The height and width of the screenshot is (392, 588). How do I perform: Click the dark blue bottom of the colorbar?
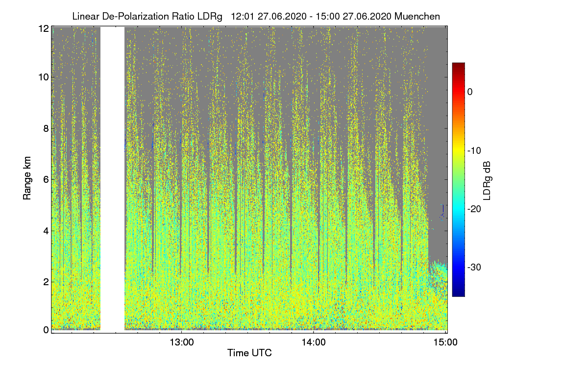tap(458, 293)
